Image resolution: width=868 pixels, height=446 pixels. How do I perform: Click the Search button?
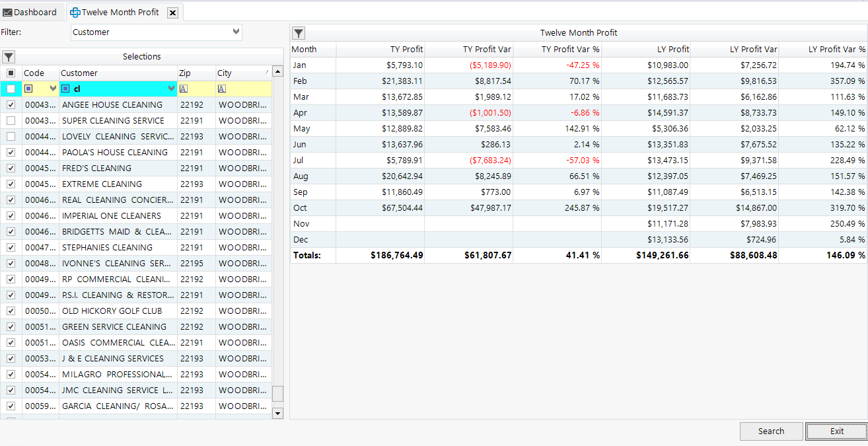[771, 431]
